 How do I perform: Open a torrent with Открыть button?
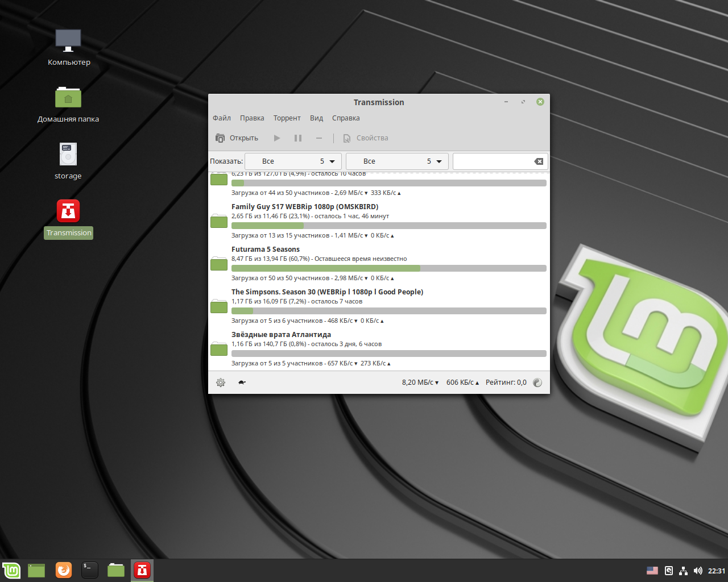point(237,138)
